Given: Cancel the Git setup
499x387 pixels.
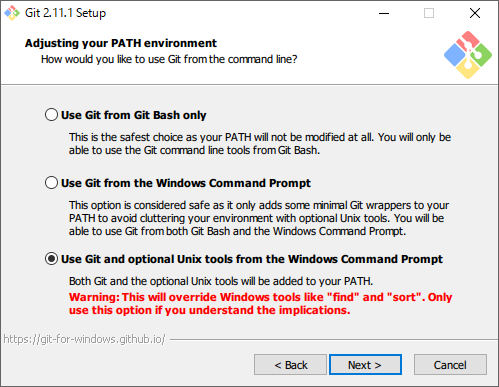Looking at the screenshot, I should coord(450,365).
